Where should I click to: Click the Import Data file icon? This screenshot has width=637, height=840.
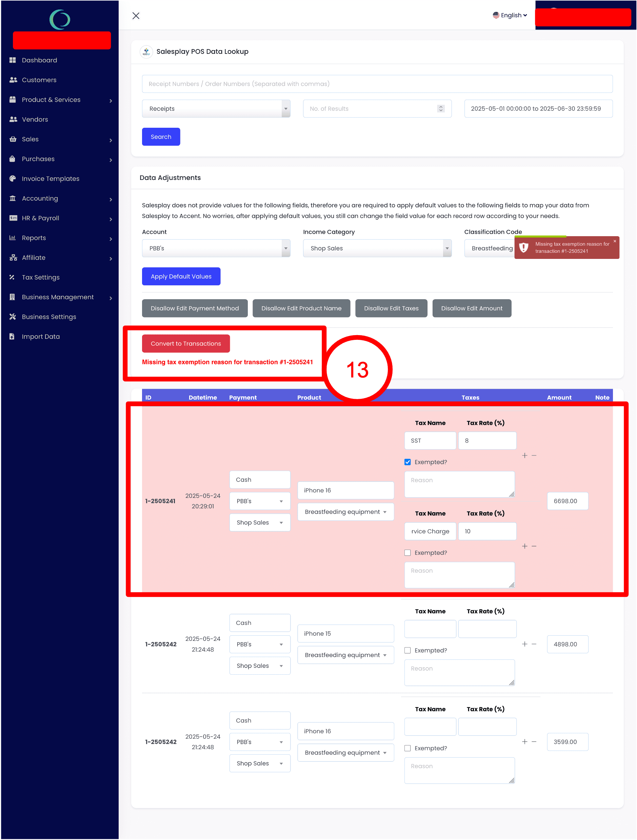(x=13, y=336)
